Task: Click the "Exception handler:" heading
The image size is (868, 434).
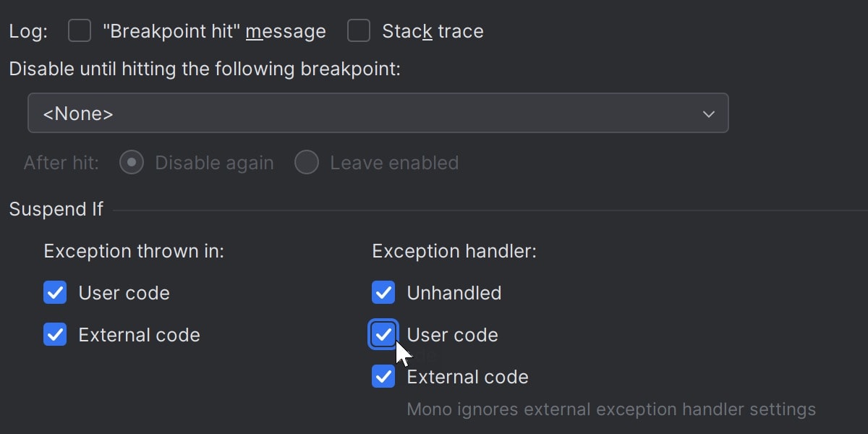Action: 454,251
